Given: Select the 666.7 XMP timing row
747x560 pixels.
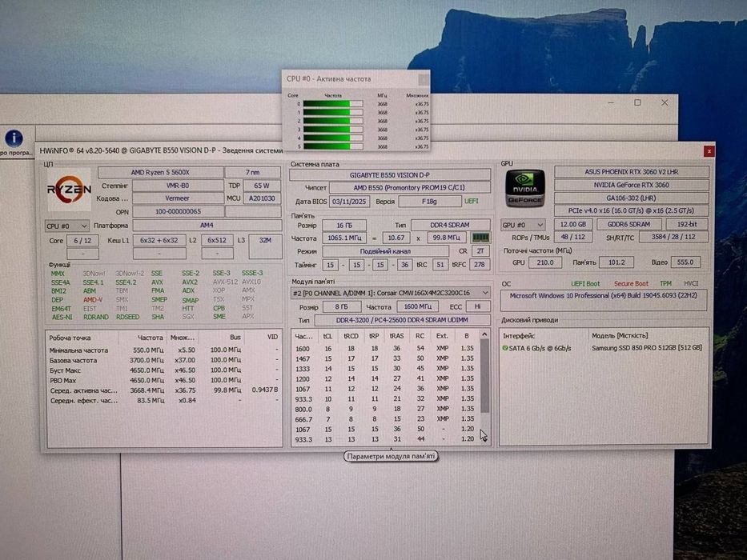Looking at the screenshot, I should point(385,419).
